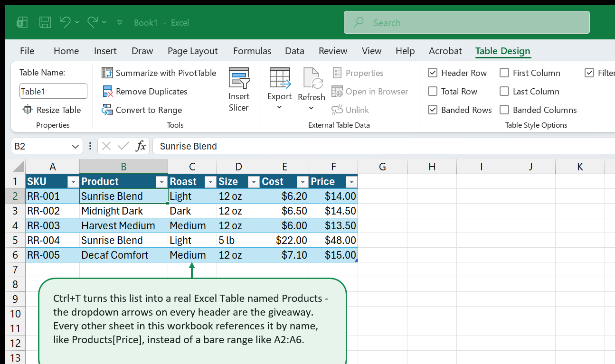The width and height of the screenshot is (615, 364).
Task: Select row header 4
Action: click(x=15, y=225)
